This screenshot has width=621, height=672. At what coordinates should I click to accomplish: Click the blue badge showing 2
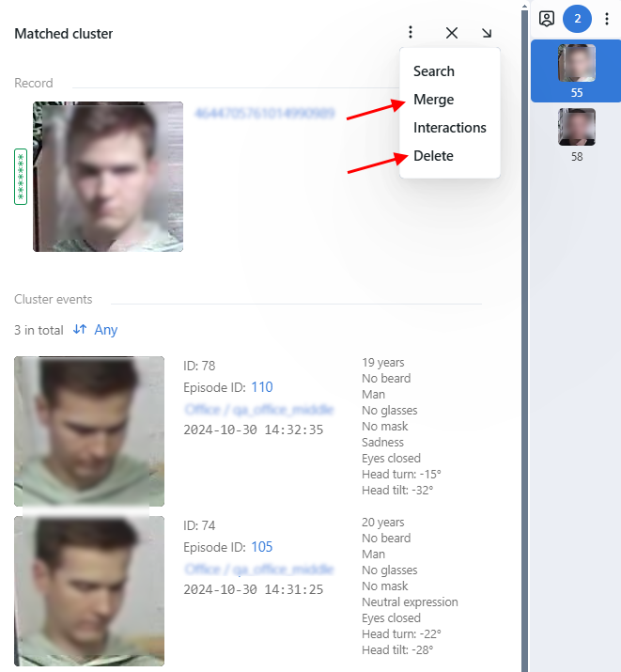pos(577,19)
